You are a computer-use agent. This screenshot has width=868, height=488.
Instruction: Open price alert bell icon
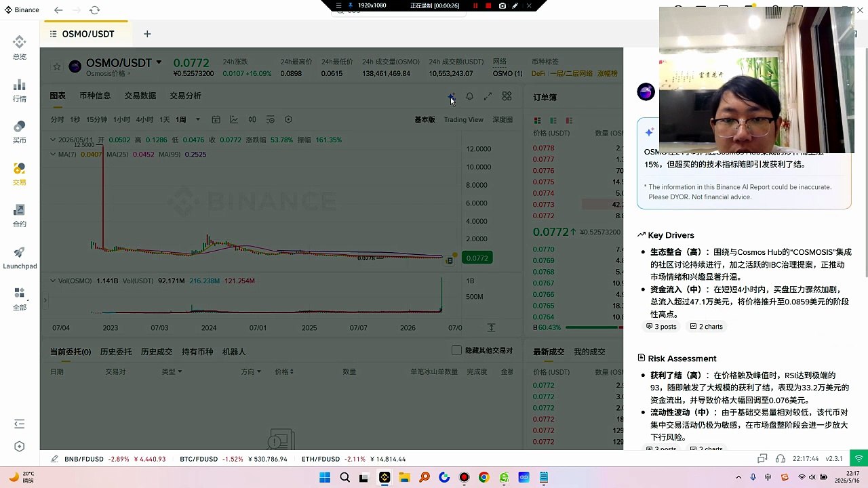click(x=469, y=97)
